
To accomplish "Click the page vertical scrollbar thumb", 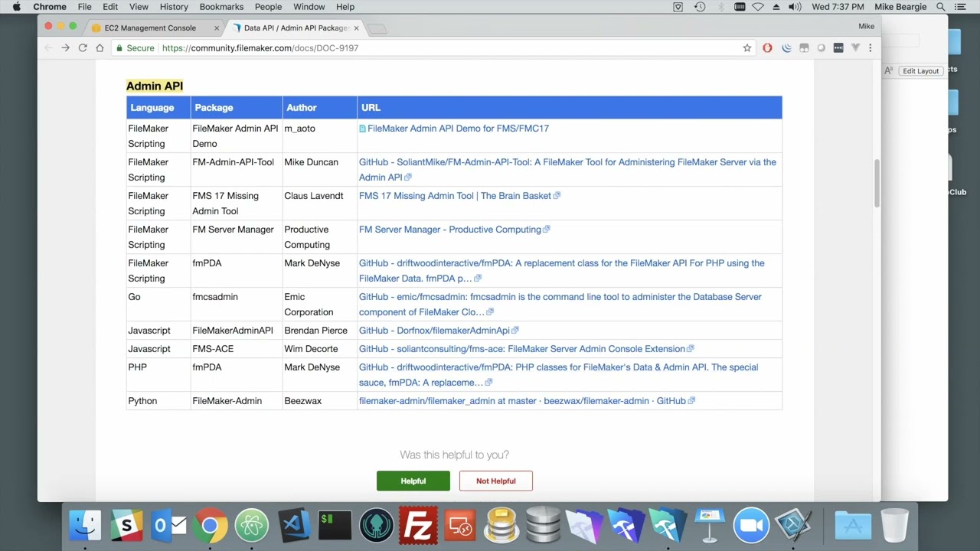I will pos(877,183).
